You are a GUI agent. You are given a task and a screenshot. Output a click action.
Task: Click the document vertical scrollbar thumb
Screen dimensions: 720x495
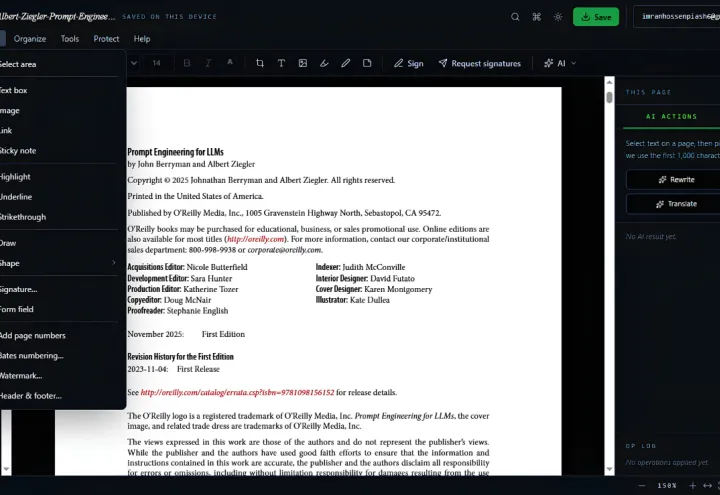click(609, 97)
